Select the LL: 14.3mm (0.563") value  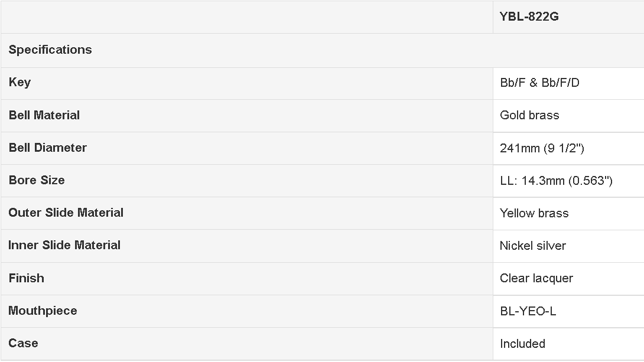[x=556, y=181]
